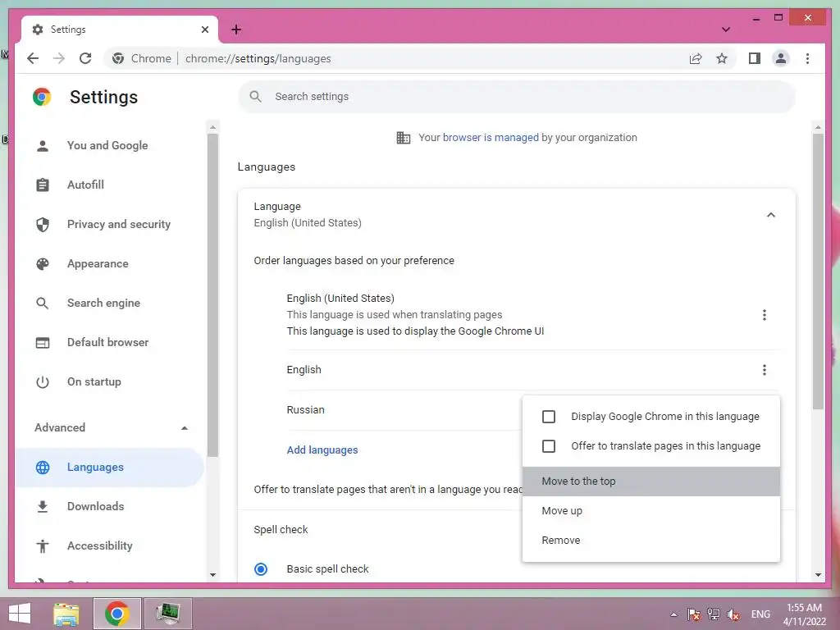Go back using the browser back arrow
Viewport: 840px width, 630px height.
click(x=33, y=58)
